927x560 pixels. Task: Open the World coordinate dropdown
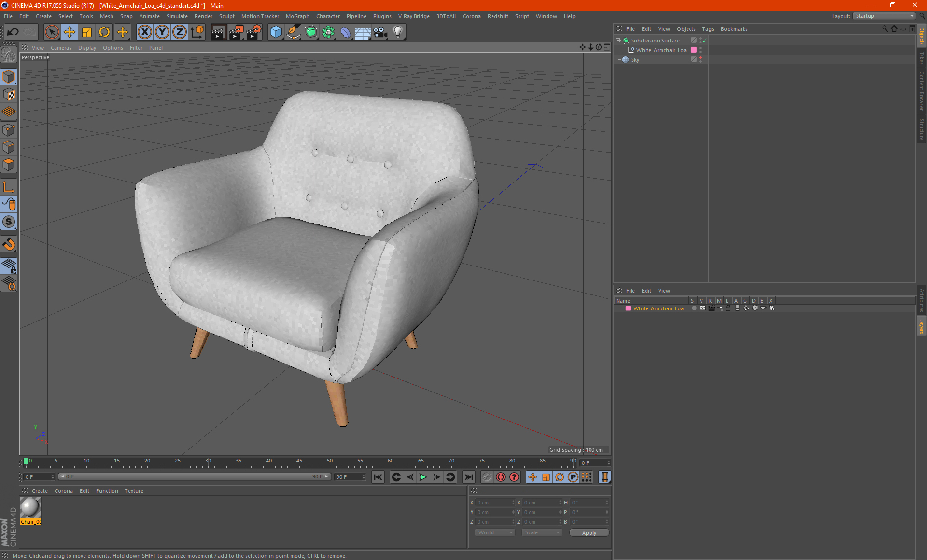[x=495, y=532]
